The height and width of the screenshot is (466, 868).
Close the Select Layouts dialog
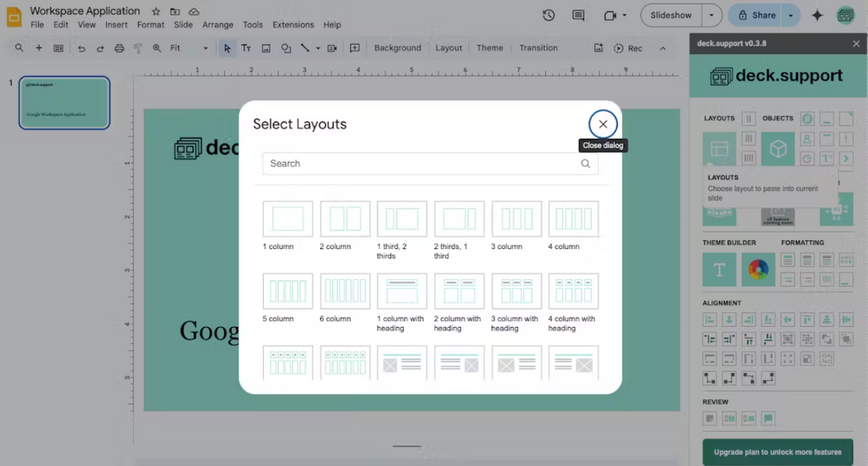coord(603,124)
